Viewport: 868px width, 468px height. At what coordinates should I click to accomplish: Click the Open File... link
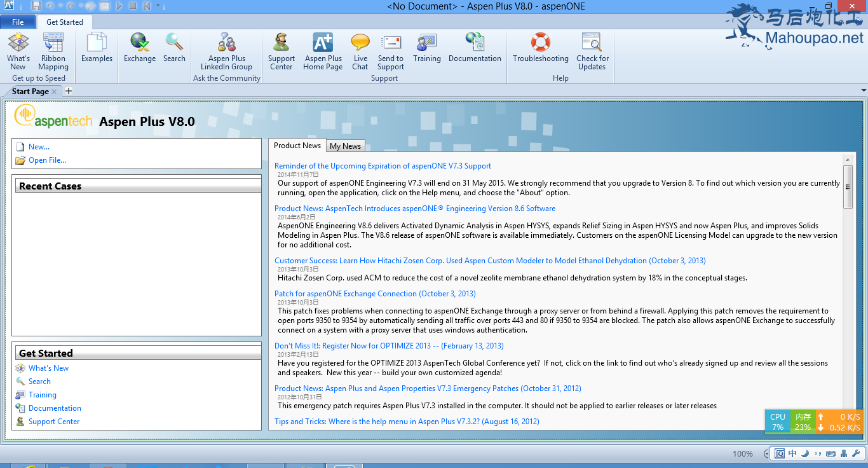click(x=47, y=160)
